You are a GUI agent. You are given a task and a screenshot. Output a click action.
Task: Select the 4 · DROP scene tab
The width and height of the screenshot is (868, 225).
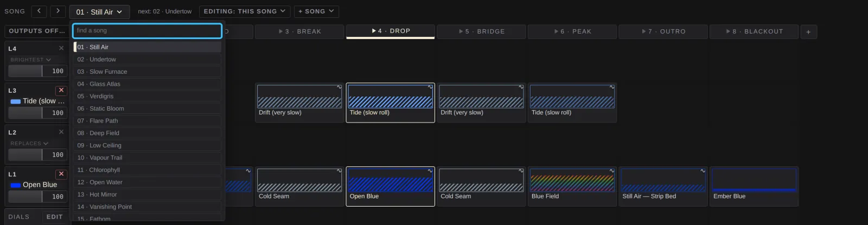click(391, 31)
